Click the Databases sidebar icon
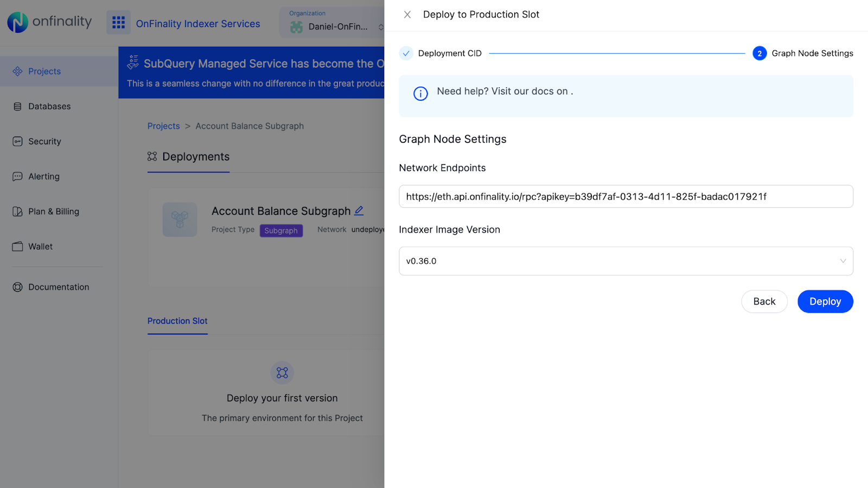Viewport: 868px width, 488px height. [x=17, y=107]
